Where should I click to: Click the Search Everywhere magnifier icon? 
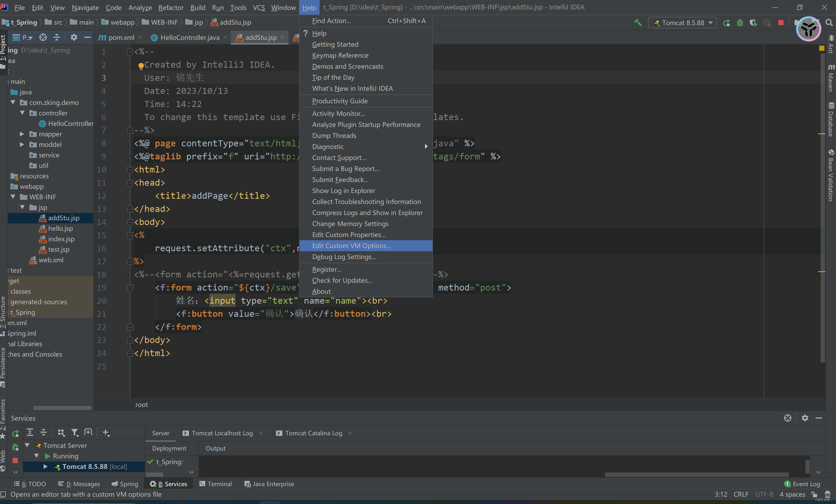click(829, 23)
